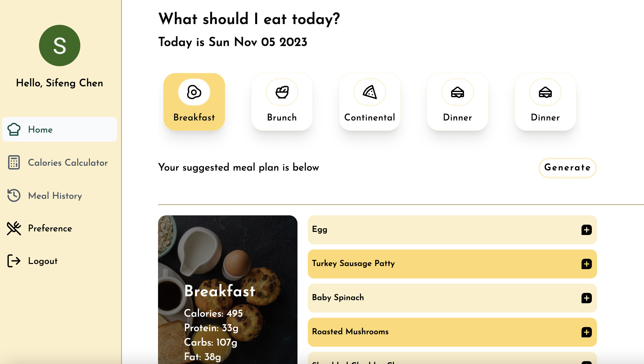Click the chef hat Home icon
Viewport: 644px width, 364px height.
(x=14, y=129)
